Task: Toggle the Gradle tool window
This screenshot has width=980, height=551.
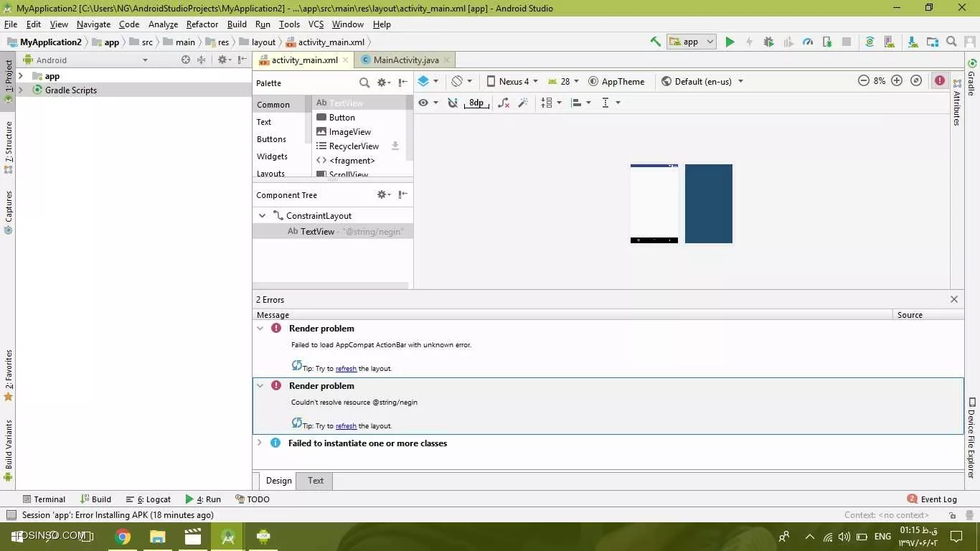Action: [x=972, y=76]
